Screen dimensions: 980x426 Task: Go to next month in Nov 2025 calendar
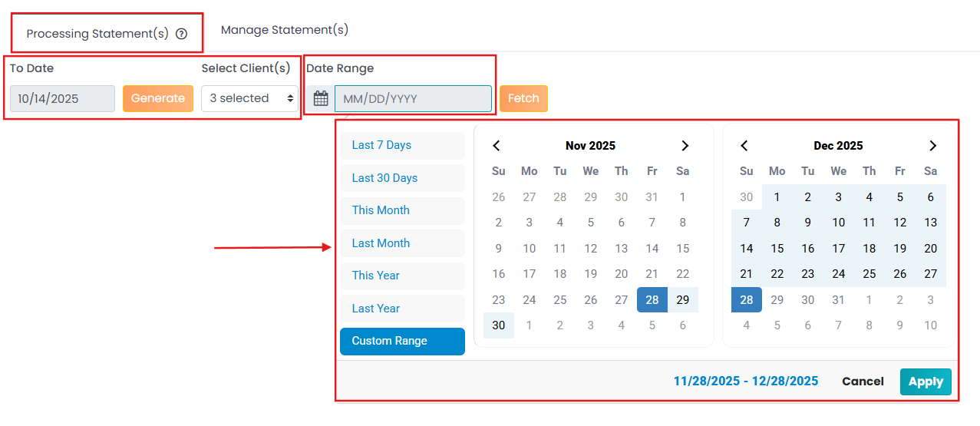tap(685, 146)
